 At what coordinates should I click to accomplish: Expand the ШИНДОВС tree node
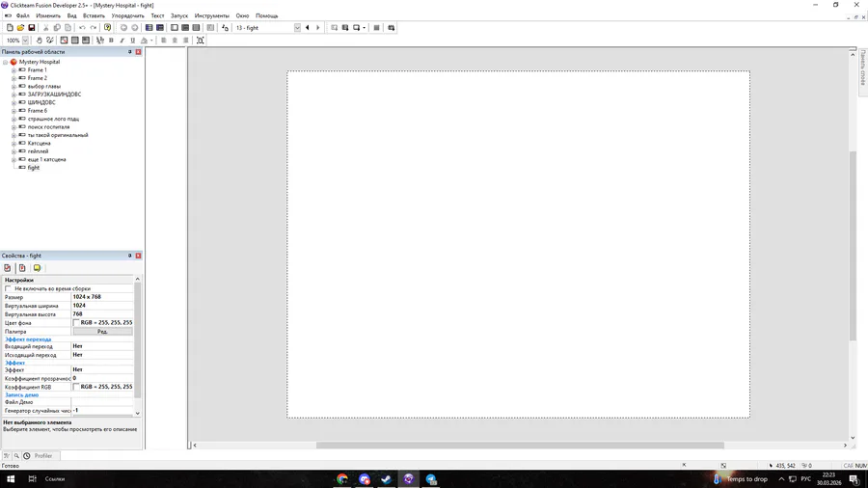[x=14, y=102]
